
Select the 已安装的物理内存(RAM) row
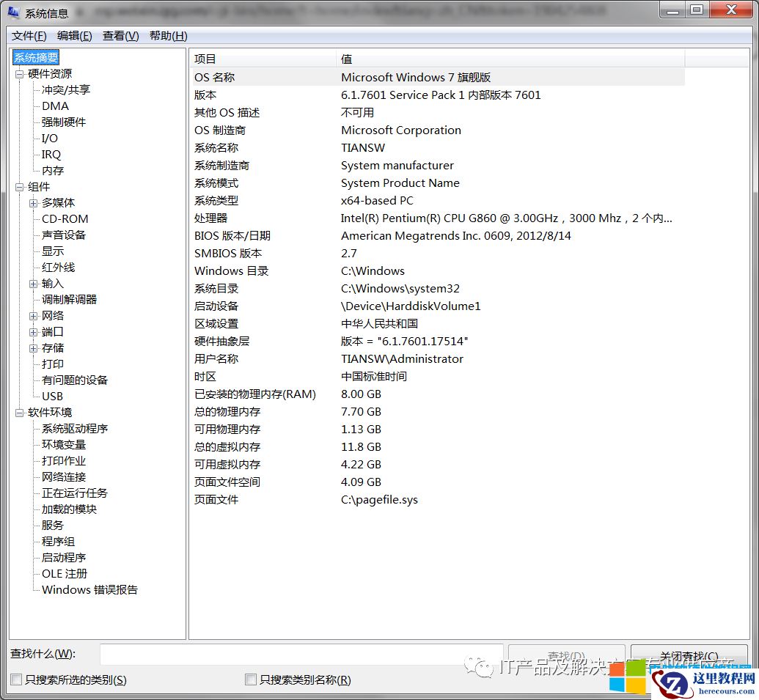click(438, 394)
